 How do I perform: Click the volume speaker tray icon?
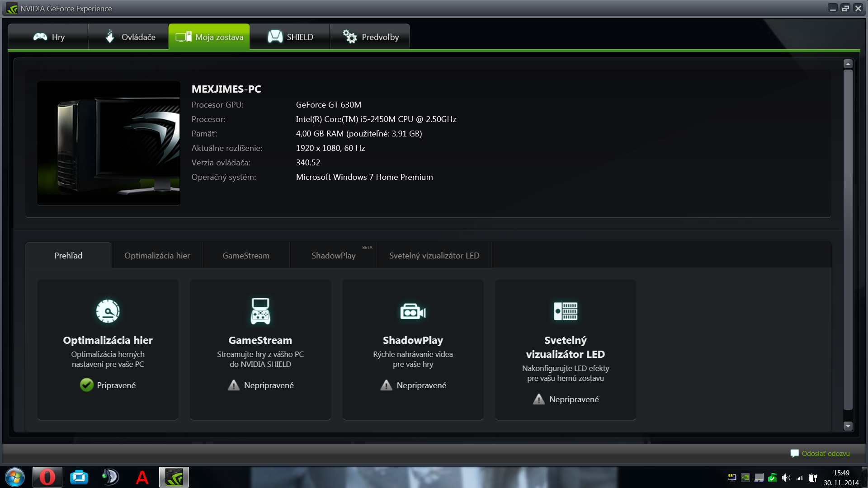coord(786,478)
